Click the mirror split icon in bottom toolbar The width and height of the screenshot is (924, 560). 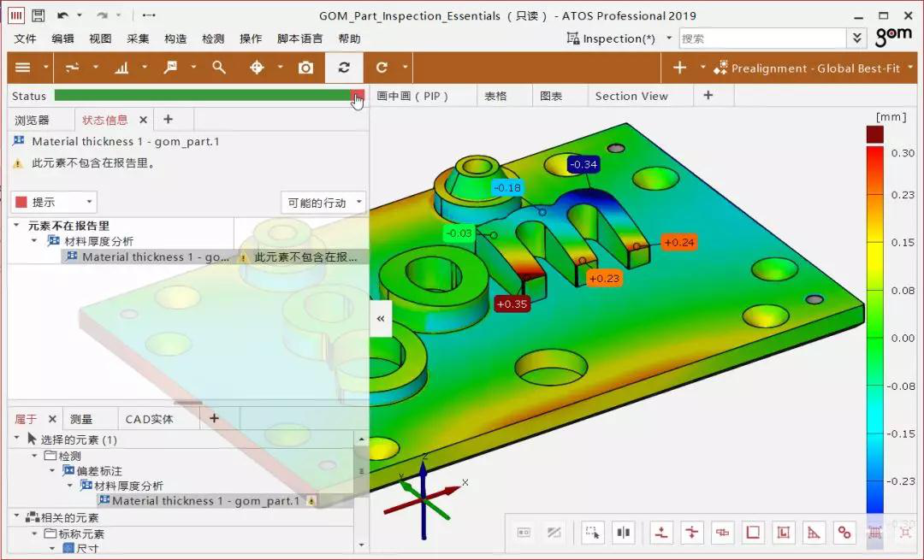[x=623, y=533]
